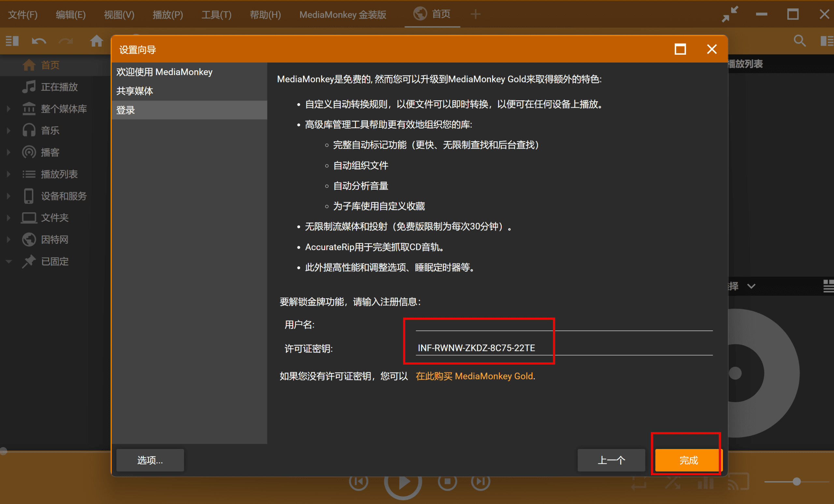Open the 工具(T) menu

(x=216, y=15)
